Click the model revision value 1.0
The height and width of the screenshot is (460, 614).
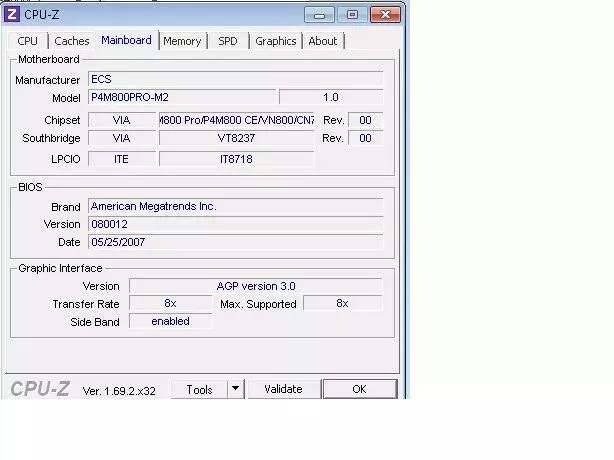(x=331, y=97)
